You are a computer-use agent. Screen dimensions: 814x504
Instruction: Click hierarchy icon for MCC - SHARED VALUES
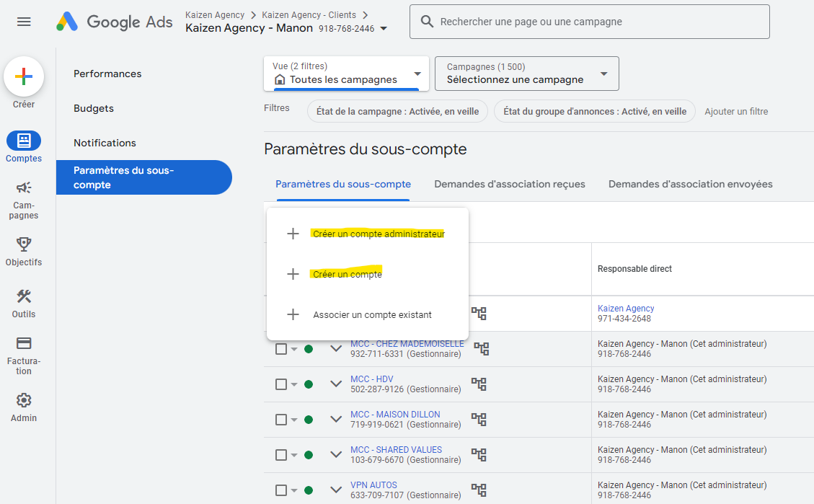point(479,454)
